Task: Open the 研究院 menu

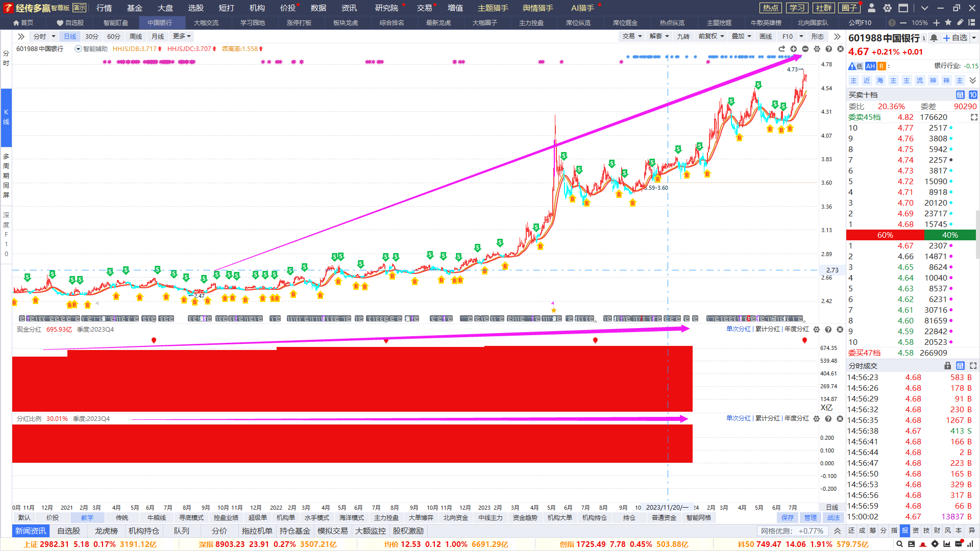Action: 386,8
